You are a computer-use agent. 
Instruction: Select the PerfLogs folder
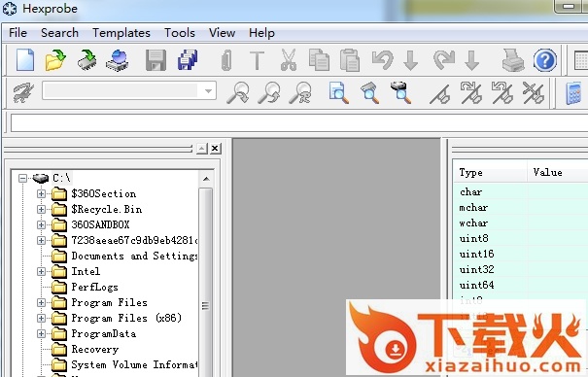click(94, 287)
